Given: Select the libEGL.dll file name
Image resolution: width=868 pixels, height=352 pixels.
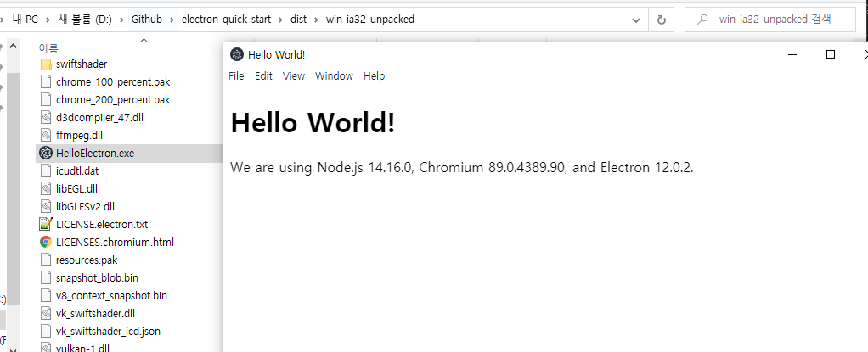Looking at the screenshot, I should pos(76,188).
